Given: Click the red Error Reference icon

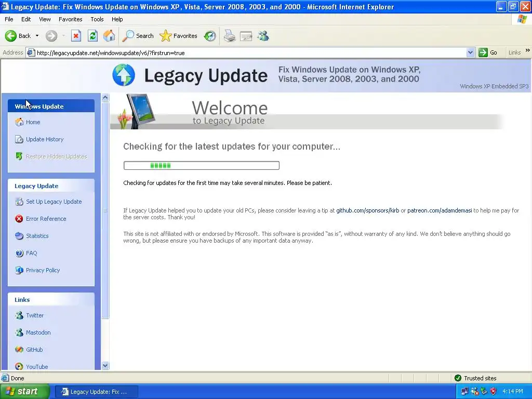Looking at the screenshot, I should pyautogui.click(x=19, y=219).
